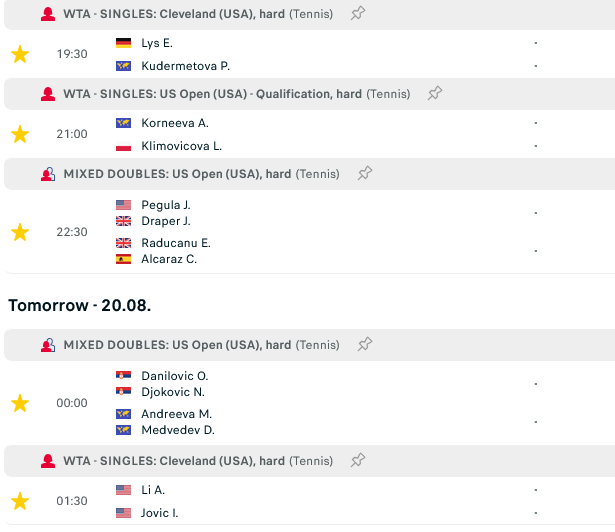Toggle star for Danilovic/Djokovic match

point(20,403)
